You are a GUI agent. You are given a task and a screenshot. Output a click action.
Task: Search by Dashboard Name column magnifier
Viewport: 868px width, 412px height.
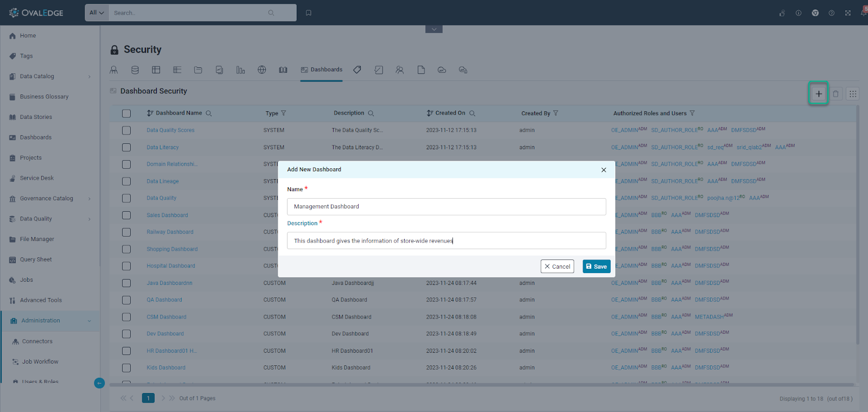pos(209,113)
